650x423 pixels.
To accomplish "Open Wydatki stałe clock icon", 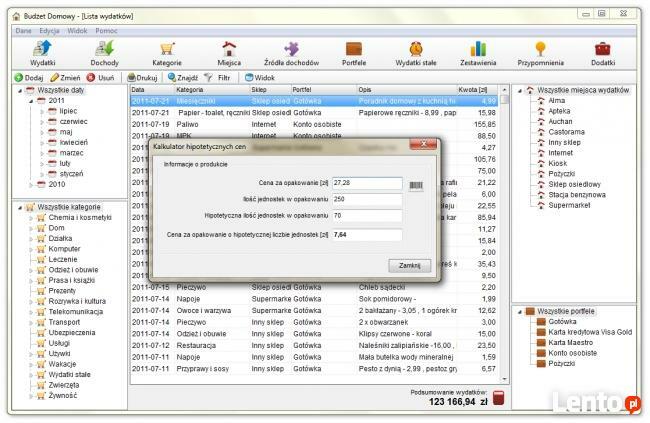I will click(x=415, y=53).
